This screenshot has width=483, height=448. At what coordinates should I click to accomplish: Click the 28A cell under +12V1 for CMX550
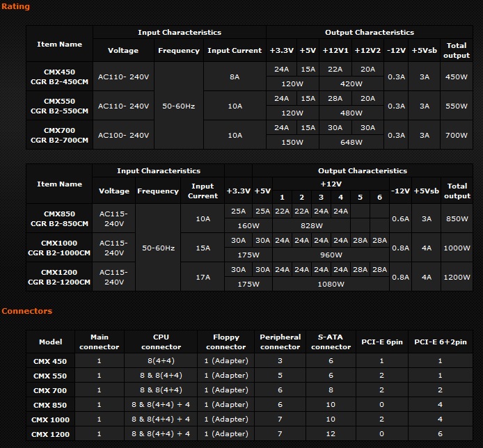[335, 99]
